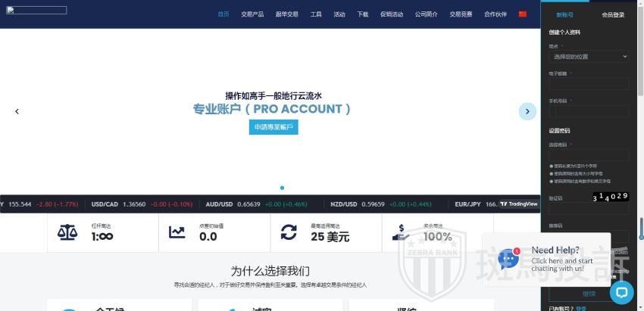Viewport: 644px width, 311px height.
Task: Click the hand with dollar bonus icon
Action: point(401,232)
